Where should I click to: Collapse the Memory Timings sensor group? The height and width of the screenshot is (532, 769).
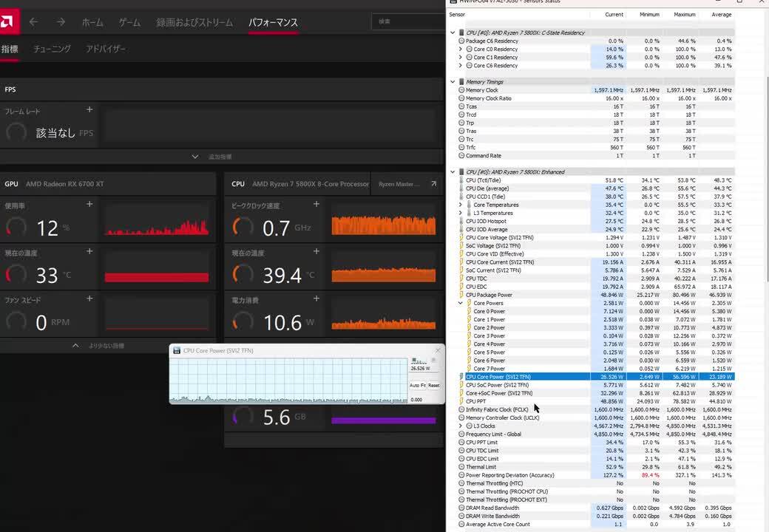point(453,82)
